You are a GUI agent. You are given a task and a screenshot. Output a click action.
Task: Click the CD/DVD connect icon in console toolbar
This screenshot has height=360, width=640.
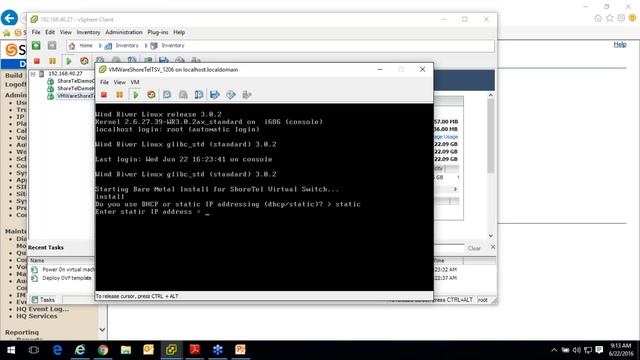tap(231, 95)
